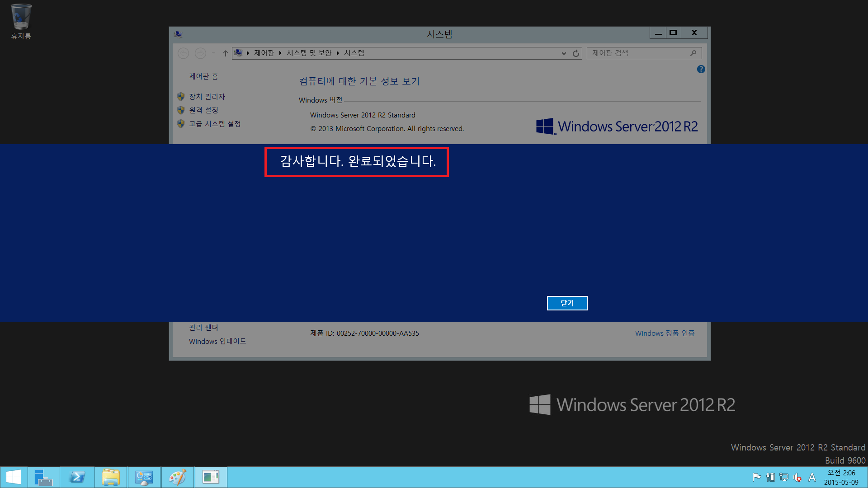This screenshot has width=868, height=488.
Task: Click the muted volume tray icon
Action: pos(797,477)
